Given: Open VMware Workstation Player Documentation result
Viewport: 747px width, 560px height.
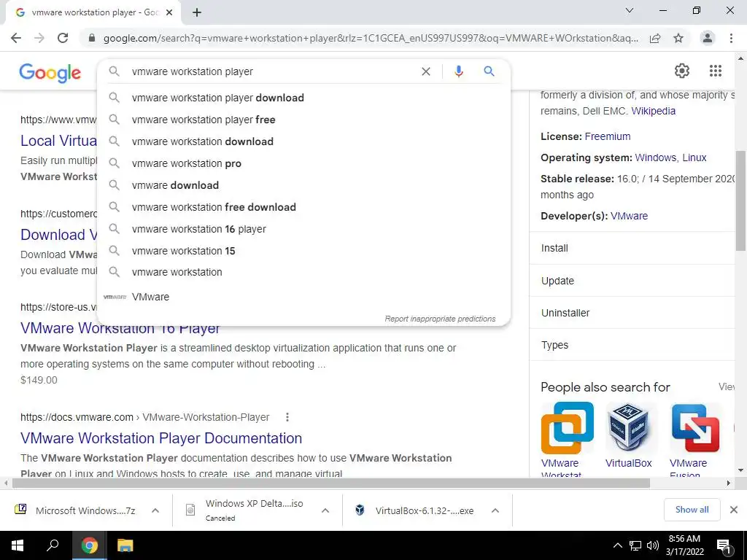Looking at the screenshot, I should [161, 438].
